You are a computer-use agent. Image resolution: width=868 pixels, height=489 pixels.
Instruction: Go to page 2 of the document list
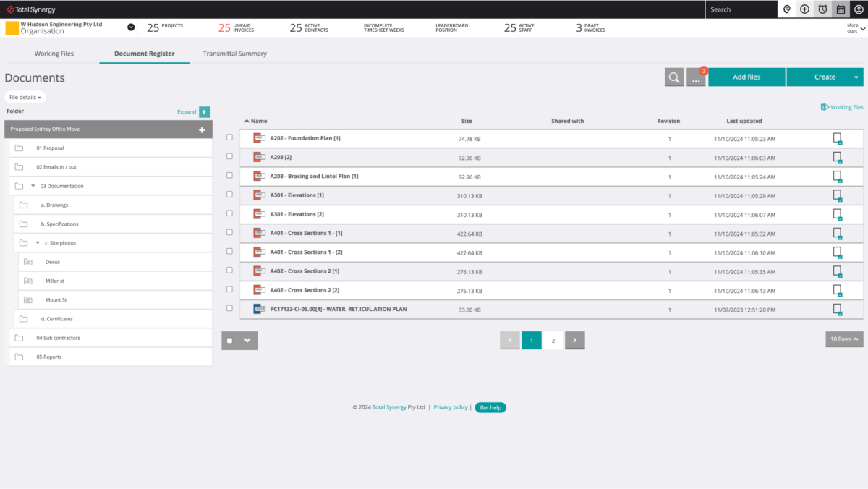553,340
